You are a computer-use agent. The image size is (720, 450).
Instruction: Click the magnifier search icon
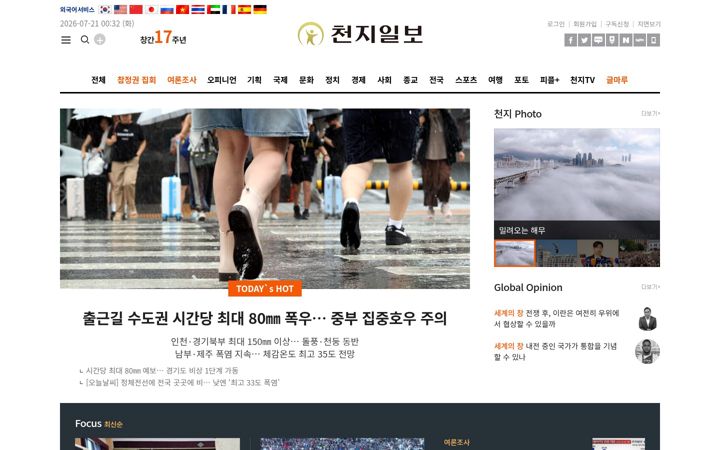coord(85,40)
